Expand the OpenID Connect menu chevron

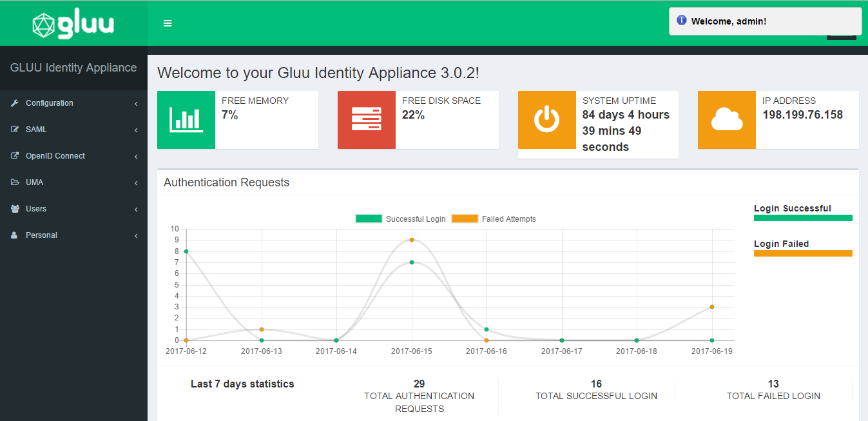[136, 157]
